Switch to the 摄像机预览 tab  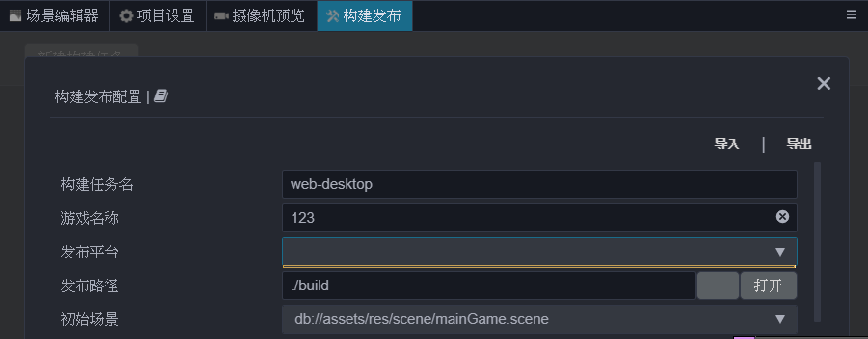(261, 16)
